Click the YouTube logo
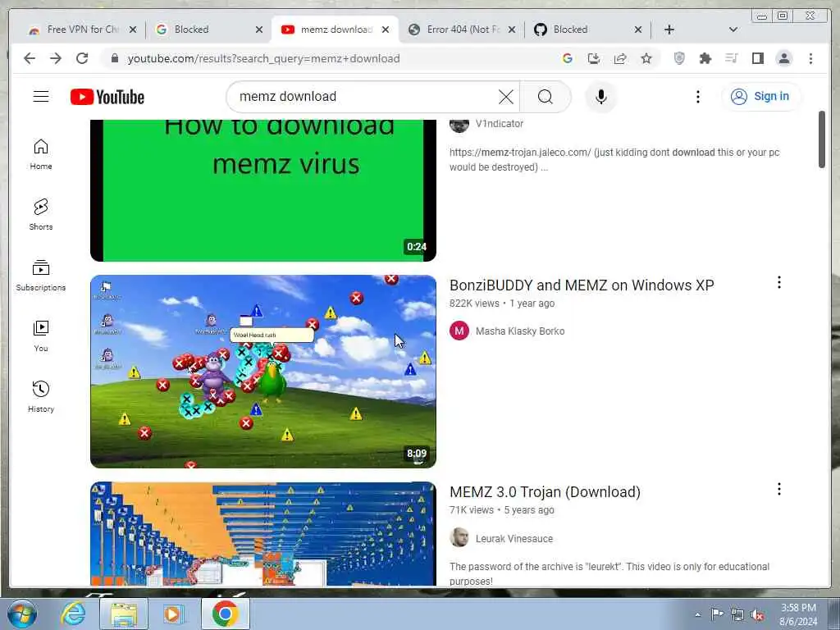 (107, 97)
